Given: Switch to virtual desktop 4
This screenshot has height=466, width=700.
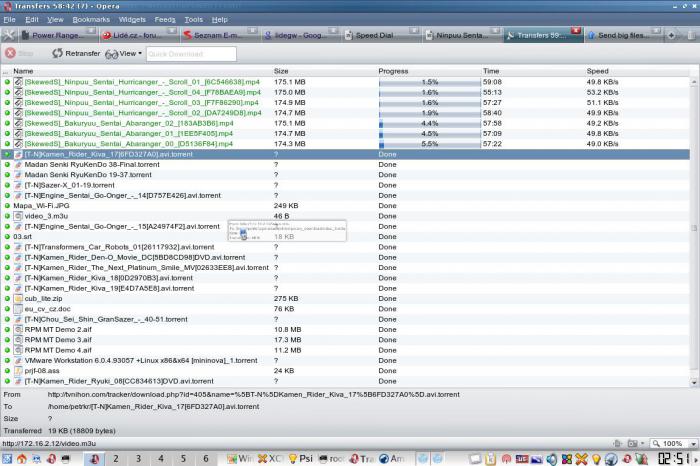Looking at the screenshot, I should tap(161, 458).
